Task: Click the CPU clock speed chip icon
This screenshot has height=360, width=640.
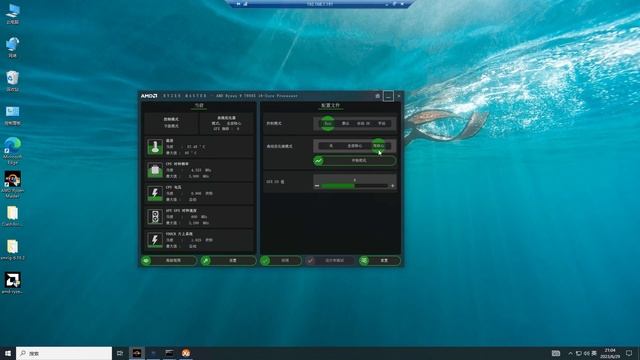Action: coord(155,170)
